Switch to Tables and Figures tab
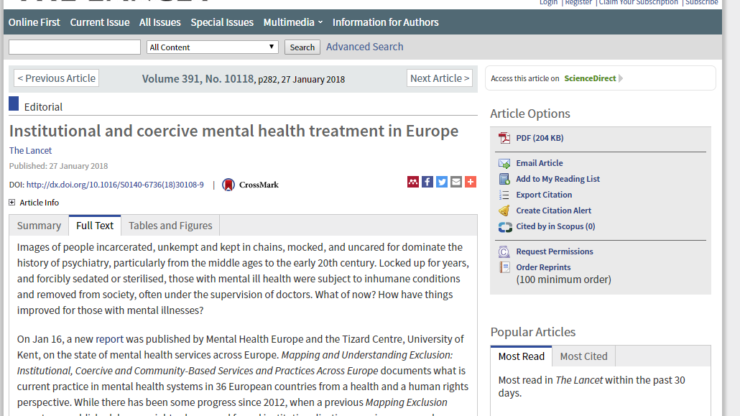Screen dimensions: 740x416 point(170,226)
